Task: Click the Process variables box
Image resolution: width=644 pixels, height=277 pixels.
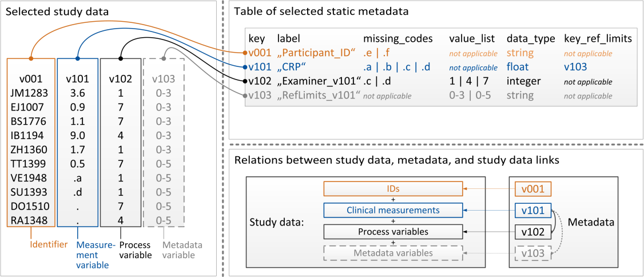Action: coord(393,231)
